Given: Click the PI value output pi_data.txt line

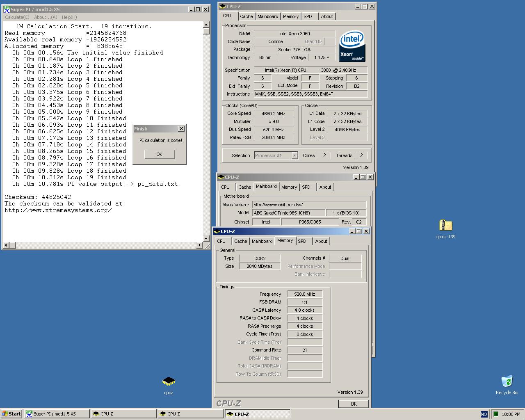Looking at the screenshot, I should (95, 184).
